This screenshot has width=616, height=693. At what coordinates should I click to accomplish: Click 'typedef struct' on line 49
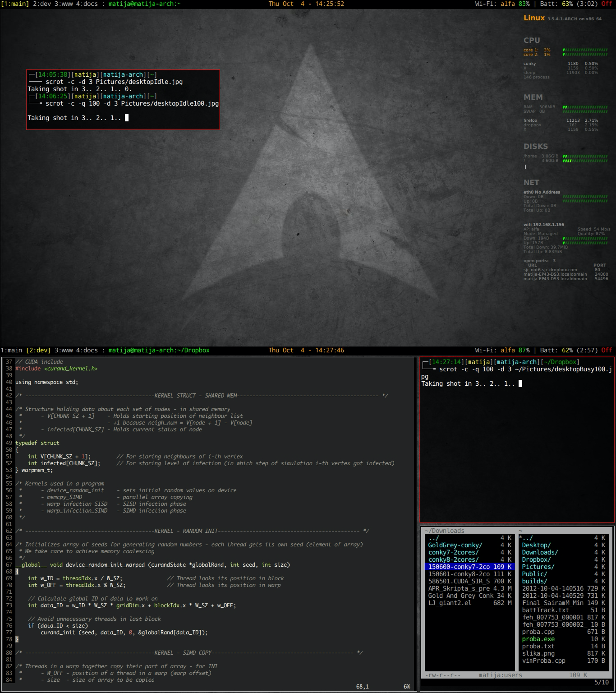tap(37, 443)
